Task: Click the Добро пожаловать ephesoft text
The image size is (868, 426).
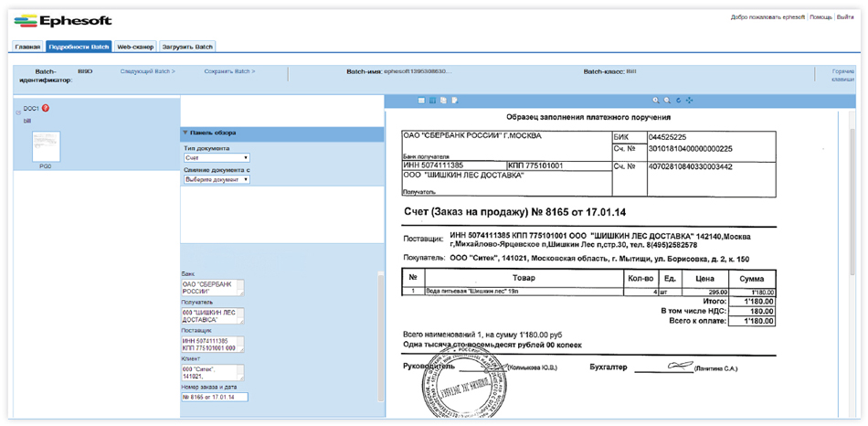Action: [767, 17]
